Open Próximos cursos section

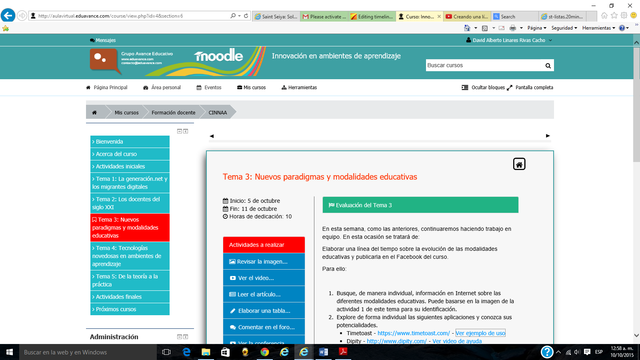point(130,309)
